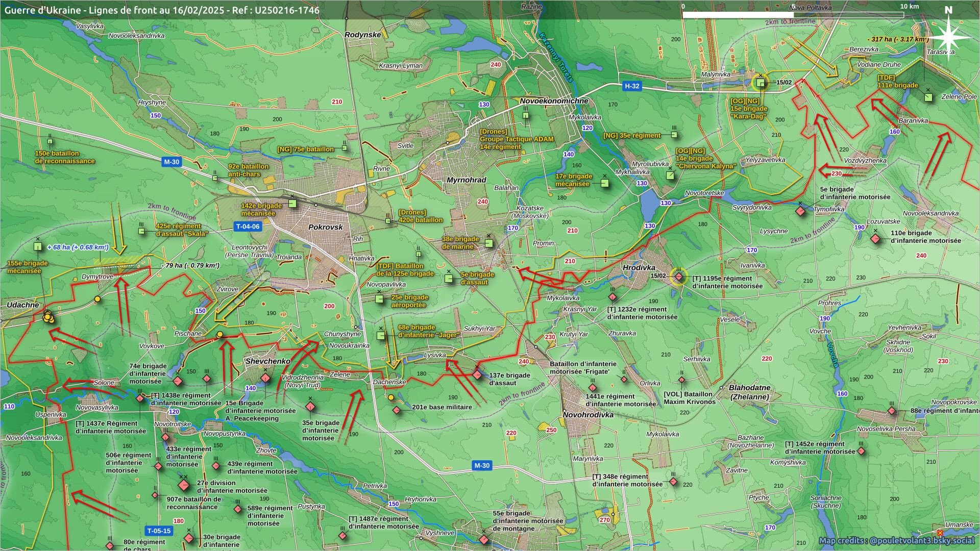
Task: Select the 137e brigade d'assaut red diamond
Action: [x=477, y=375]
